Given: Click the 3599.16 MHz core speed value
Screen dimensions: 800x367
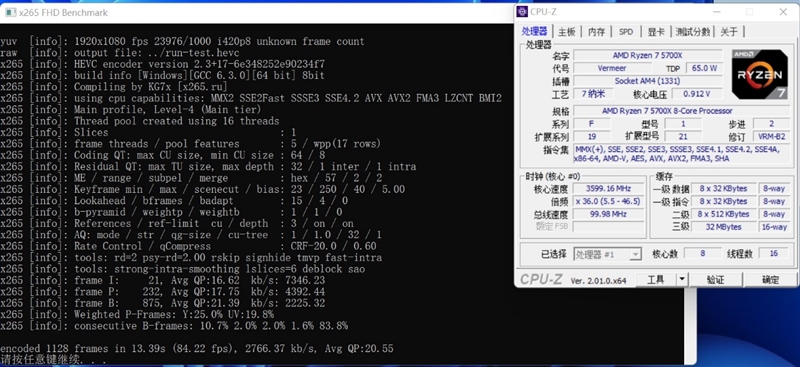Looking at the screenshot, I should click(608, 189).
